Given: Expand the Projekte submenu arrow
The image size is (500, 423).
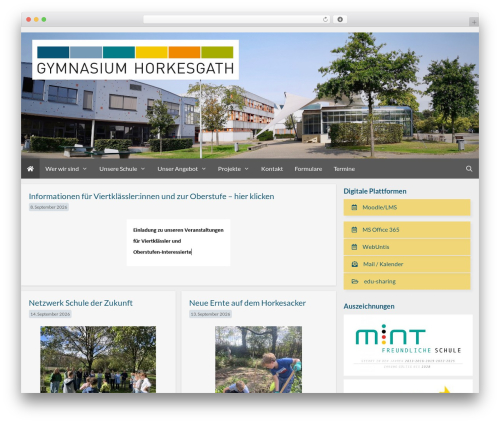Looking at the screenshot, I should [246, 169].
